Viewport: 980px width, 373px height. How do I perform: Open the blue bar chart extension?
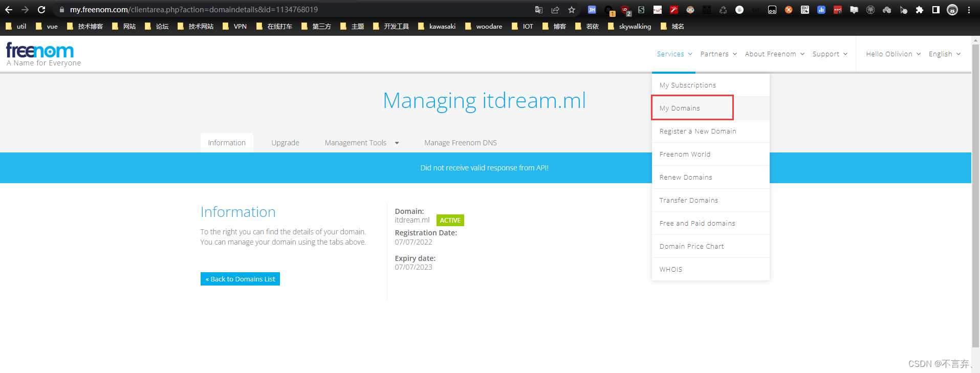[821, 10]
